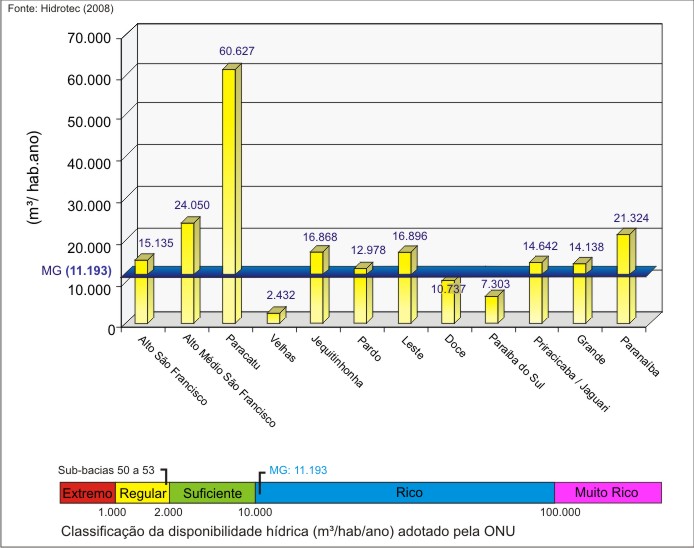Click the magenta Muito Rico segment
The height and width of the screenshot is (548, 694).
click(x=608, y=493)
